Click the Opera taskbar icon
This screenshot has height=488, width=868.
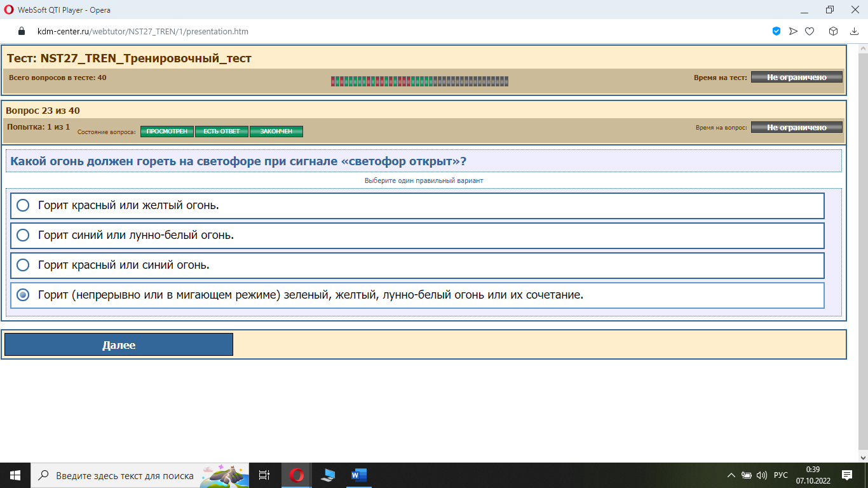tap(296, 475)
